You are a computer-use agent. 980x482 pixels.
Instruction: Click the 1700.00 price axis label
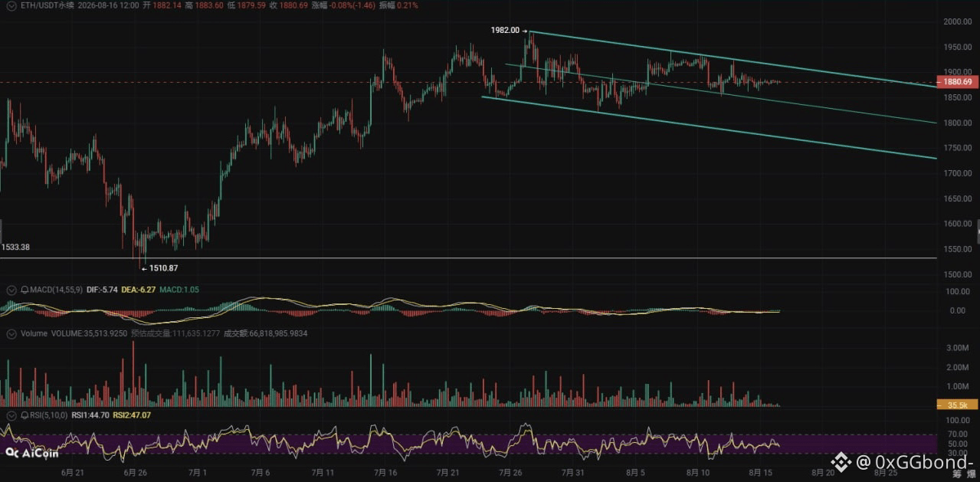(957, 173)
